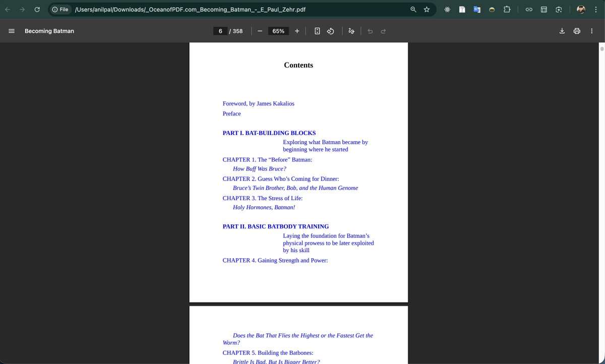Open the Chrome profile avatar

[x=581, y=9]
